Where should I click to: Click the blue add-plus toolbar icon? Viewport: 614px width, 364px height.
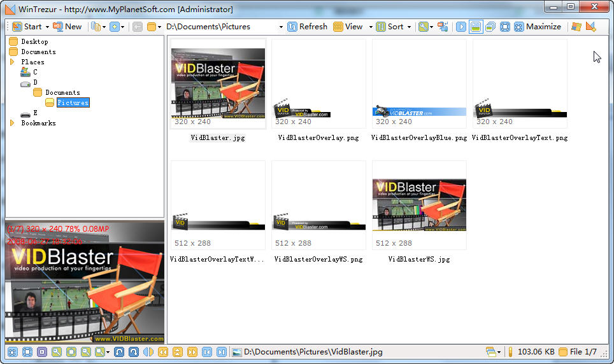pyautogui.click(x=115, y=27)
